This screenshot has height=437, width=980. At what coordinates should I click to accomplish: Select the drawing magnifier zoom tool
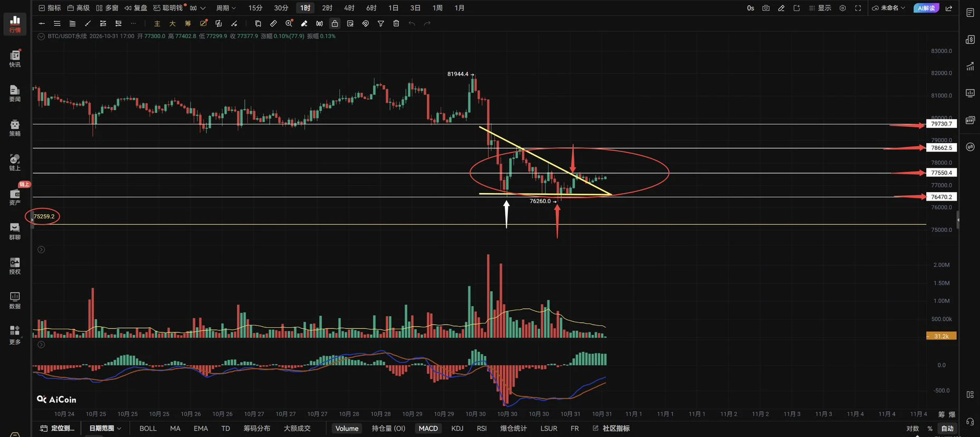pyautogui.click(x=289, y=23)
